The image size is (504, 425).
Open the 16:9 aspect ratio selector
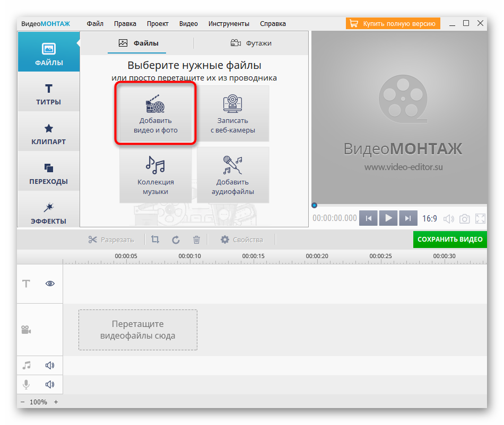coord(429,218)
